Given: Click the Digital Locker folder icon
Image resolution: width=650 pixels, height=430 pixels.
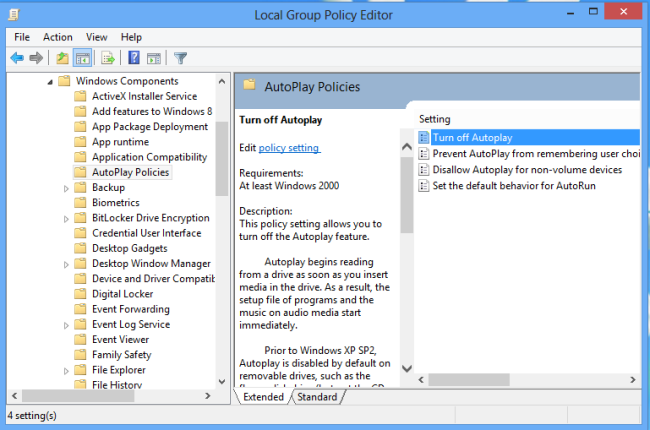Looking at the screenshot, I should point(80,294).
